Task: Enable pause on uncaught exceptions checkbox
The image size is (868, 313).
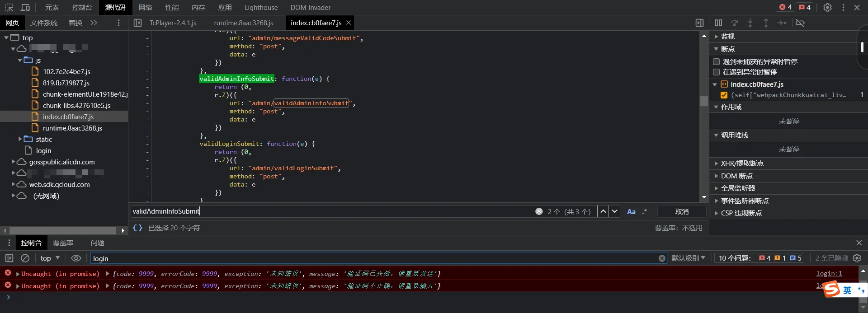Action: (716, 62)
